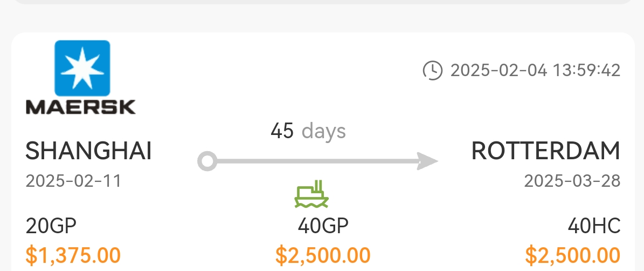Select the 20GP container type
644x271 pixels.
pos(51,226)
